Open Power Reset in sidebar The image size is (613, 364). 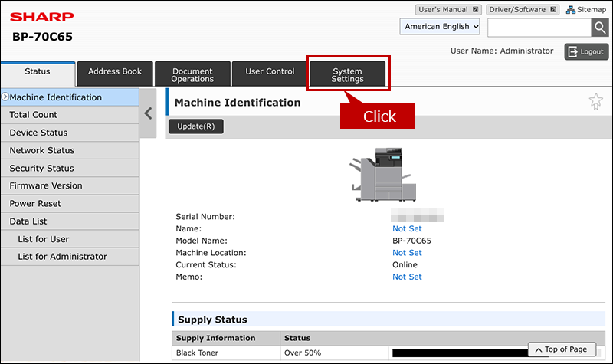point(70,204)
